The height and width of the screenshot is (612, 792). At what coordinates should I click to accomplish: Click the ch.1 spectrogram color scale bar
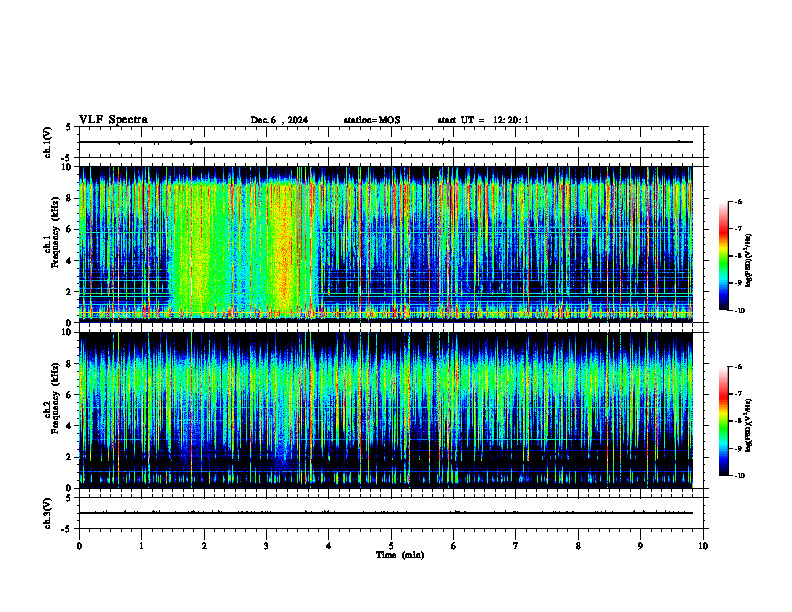(723, 256)
